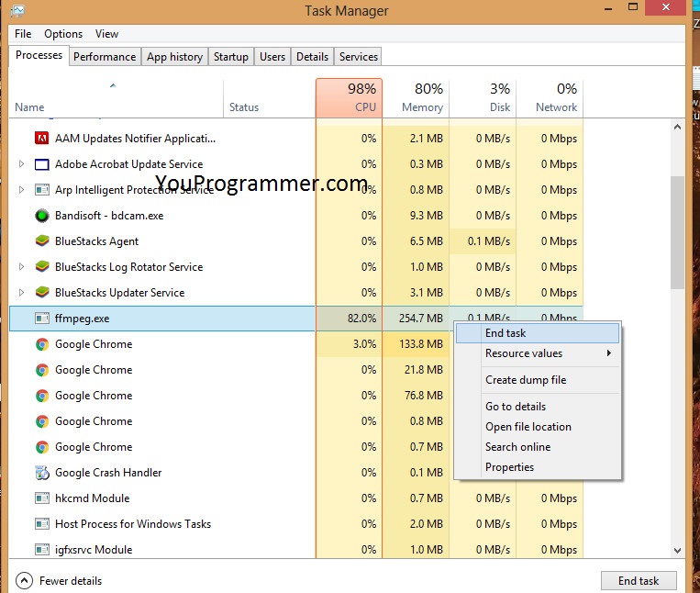Click the BlueStacks Agent icon
This screenshot has width=700, height=593.
[x=42, y=241]
